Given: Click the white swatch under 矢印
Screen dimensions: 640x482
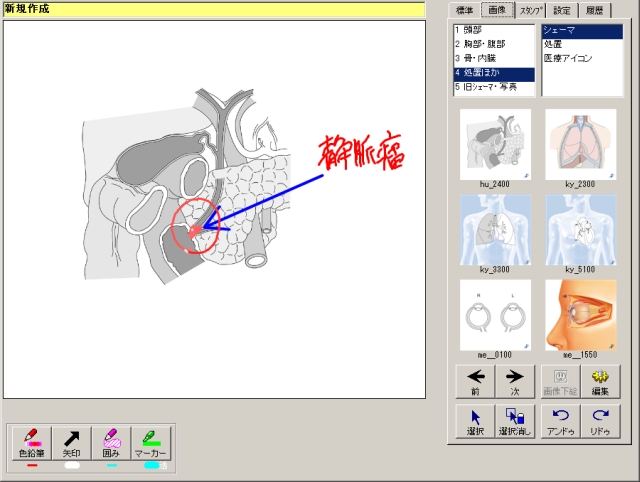Looking at the screenshot, I should click(72, 465).
